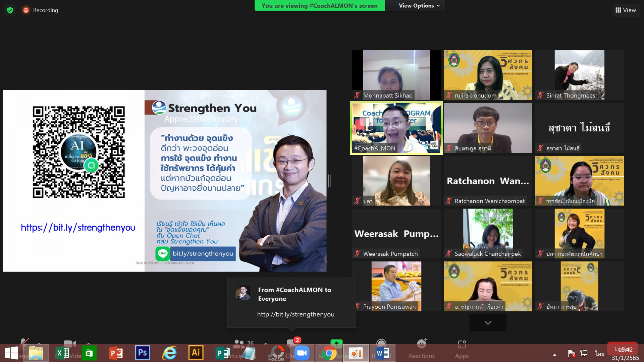Select ปลา กองพัฒนานักศึกษา video tile
Viewport: 644px width, 362px height.
pyautogui.click(x=579, y=234)
